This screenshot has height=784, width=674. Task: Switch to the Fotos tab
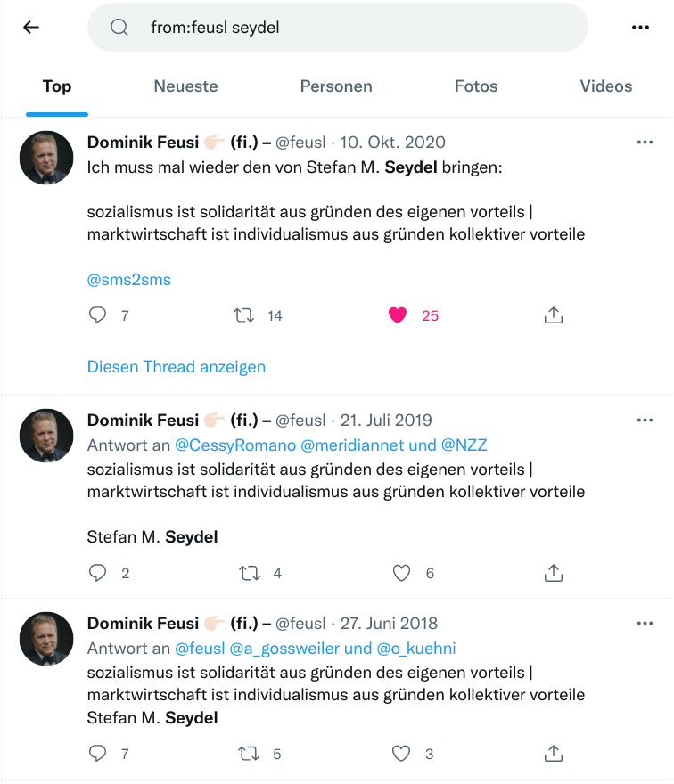pyautogui.click(x=476, y=86)
